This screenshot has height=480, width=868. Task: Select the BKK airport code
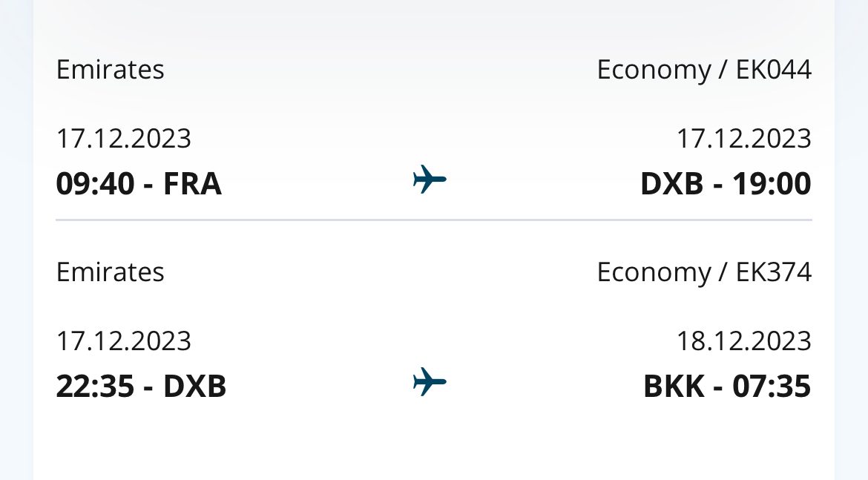(x=674, y=387)
